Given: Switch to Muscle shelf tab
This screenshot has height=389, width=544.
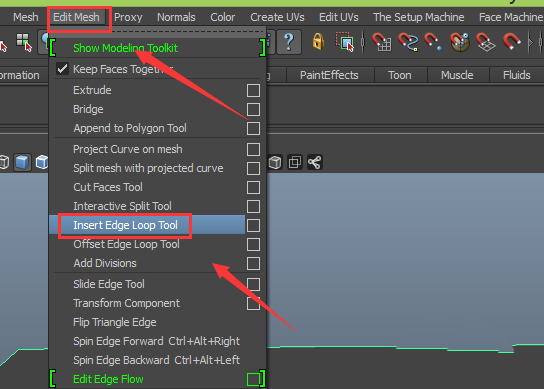Looking at the screenshot, I should (457, 75).
